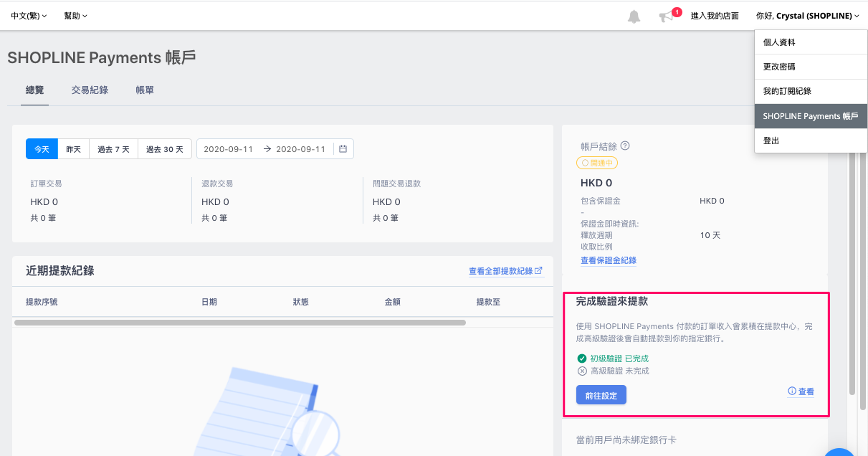Toggle the 你好, Crystal (SHOPLINE) account menu

(808, 16)
